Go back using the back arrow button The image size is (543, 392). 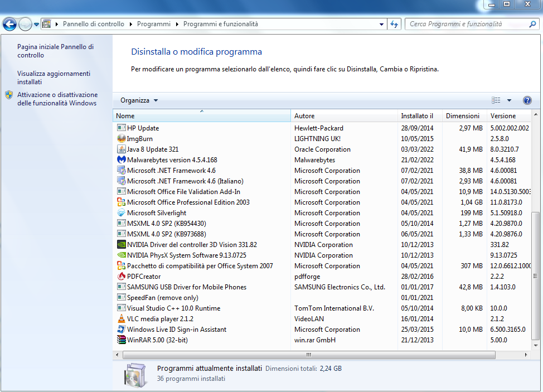pos(9,25)
